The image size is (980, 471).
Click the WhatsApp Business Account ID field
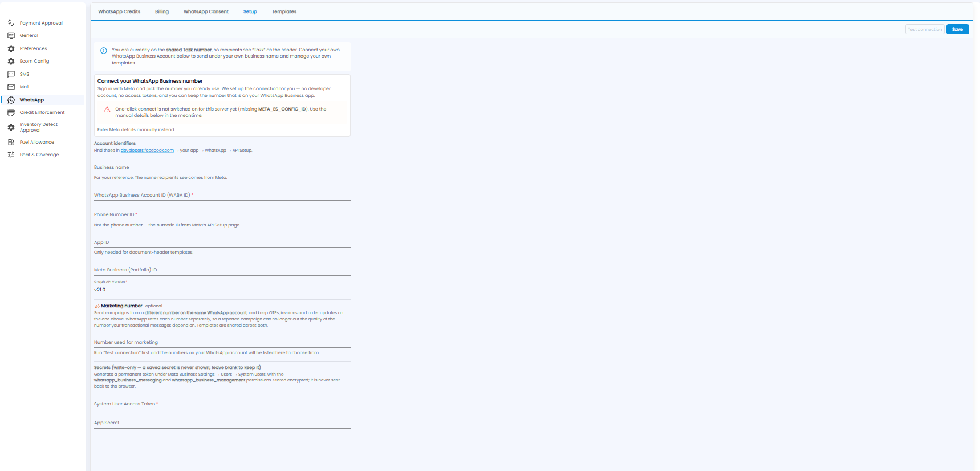pyautogui.click(x=222, y=195)
